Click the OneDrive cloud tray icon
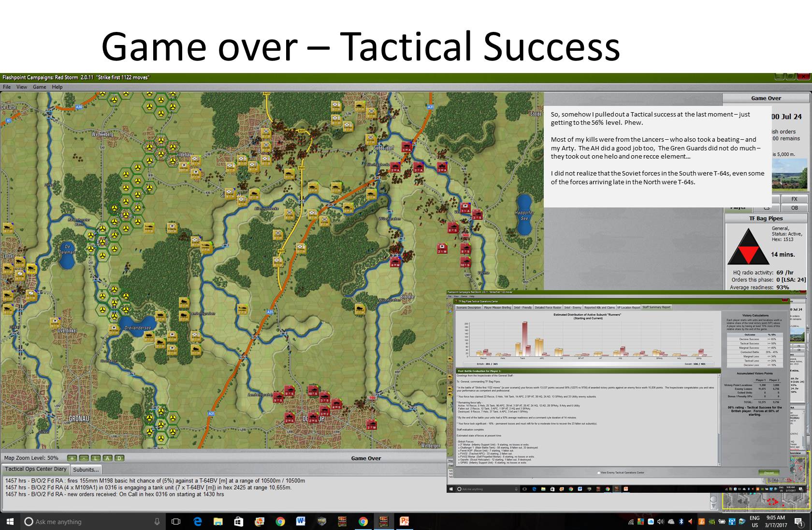 click(x=671, y=522)
